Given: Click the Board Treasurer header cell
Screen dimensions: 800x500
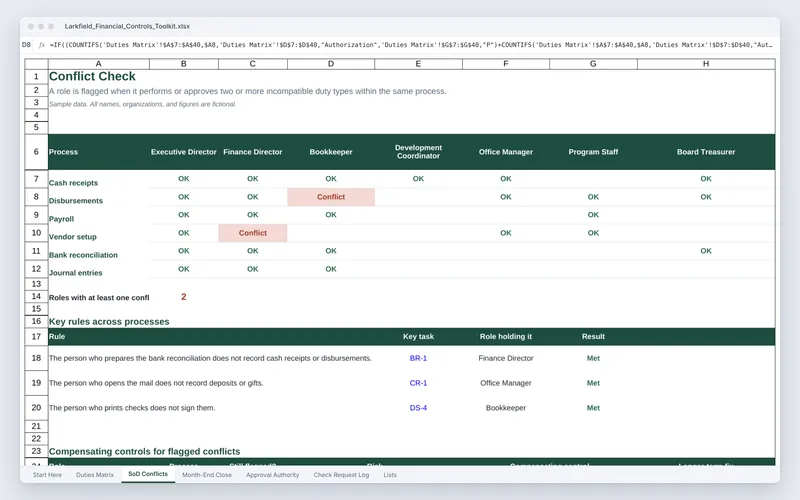Looking at the screenshot, I should click(706, 152).
